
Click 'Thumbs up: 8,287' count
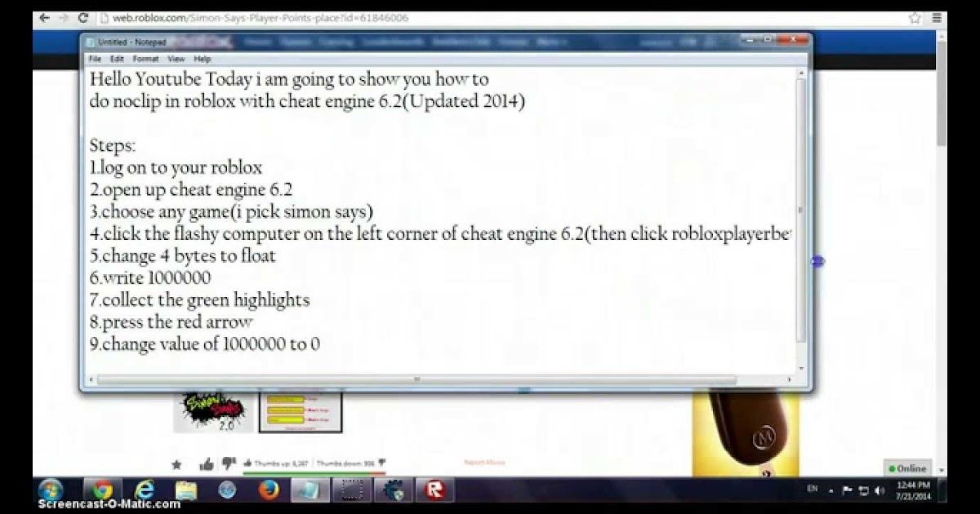282,463
